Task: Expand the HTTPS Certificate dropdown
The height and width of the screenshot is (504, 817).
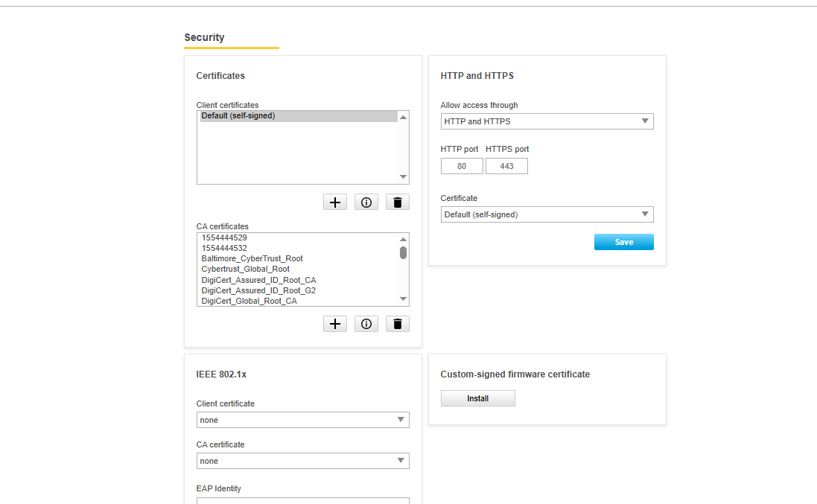Action: coord(547,214)
